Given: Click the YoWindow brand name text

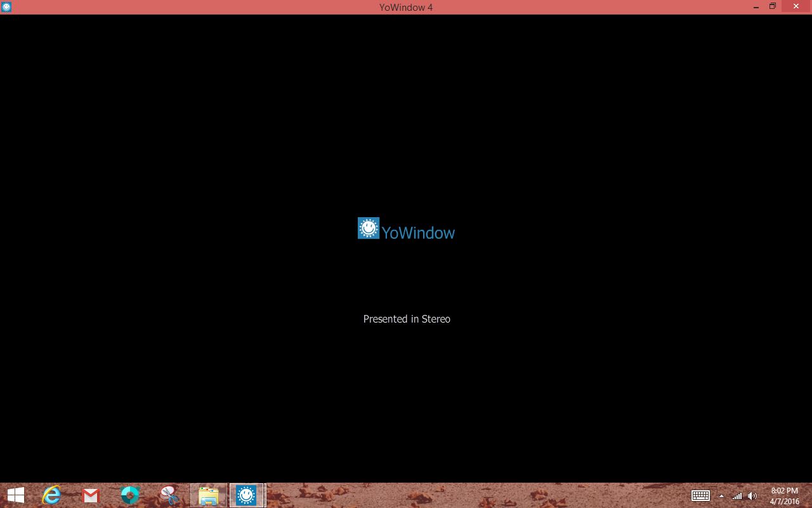Looking at the screenshot, I should (x=418, y=233).
